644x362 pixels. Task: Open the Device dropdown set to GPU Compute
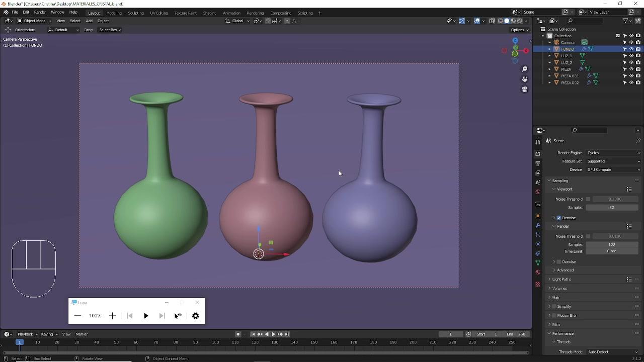(613, 169)
